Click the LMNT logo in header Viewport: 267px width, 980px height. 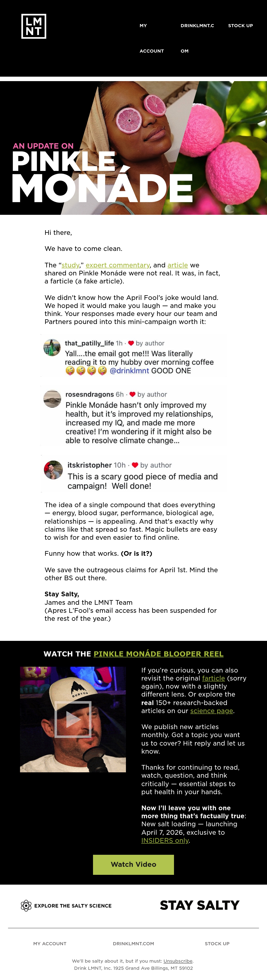(x=34, y=26)
